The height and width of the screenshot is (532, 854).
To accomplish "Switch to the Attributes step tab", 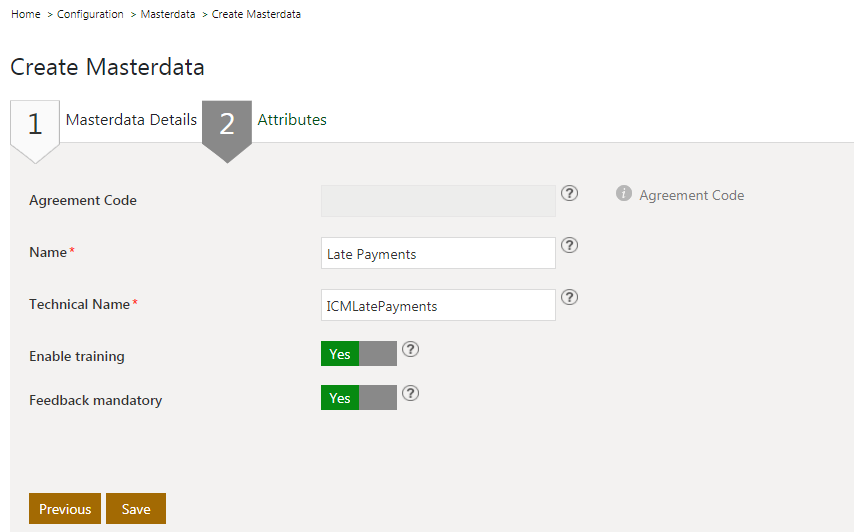I will point(292,120).
